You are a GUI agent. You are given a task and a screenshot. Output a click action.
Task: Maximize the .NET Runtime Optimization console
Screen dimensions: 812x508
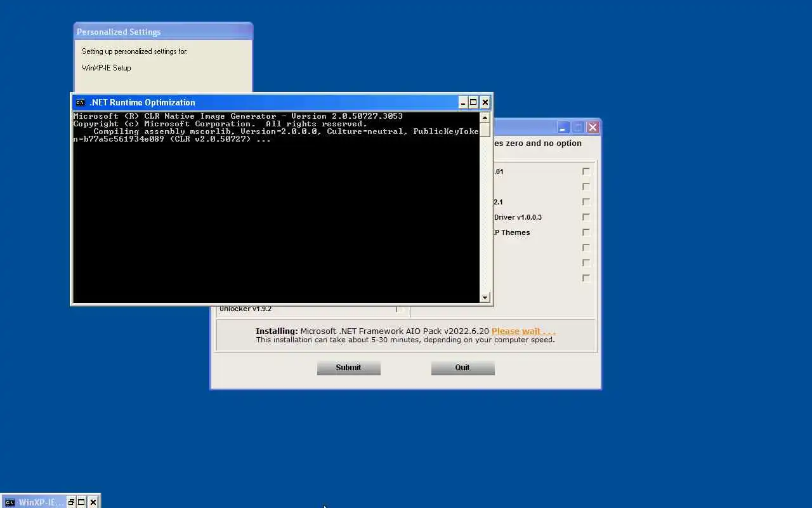(x=473, y=102)
